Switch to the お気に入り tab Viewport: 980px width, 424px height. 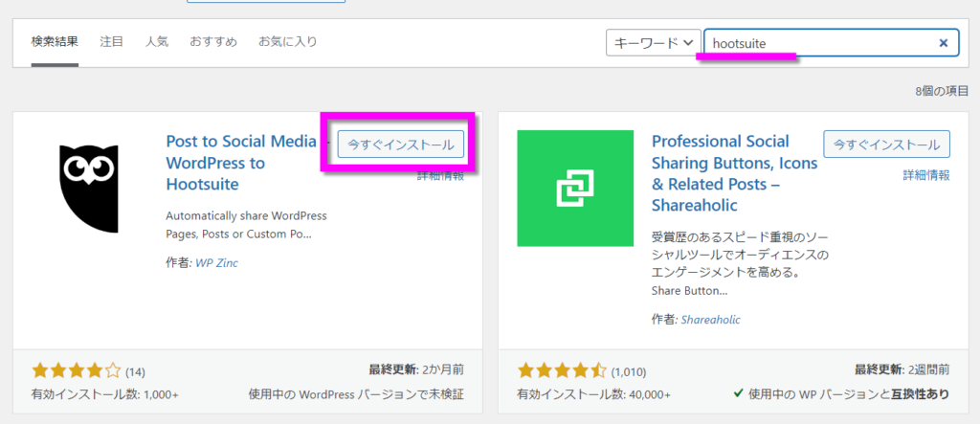click(287, 42)
